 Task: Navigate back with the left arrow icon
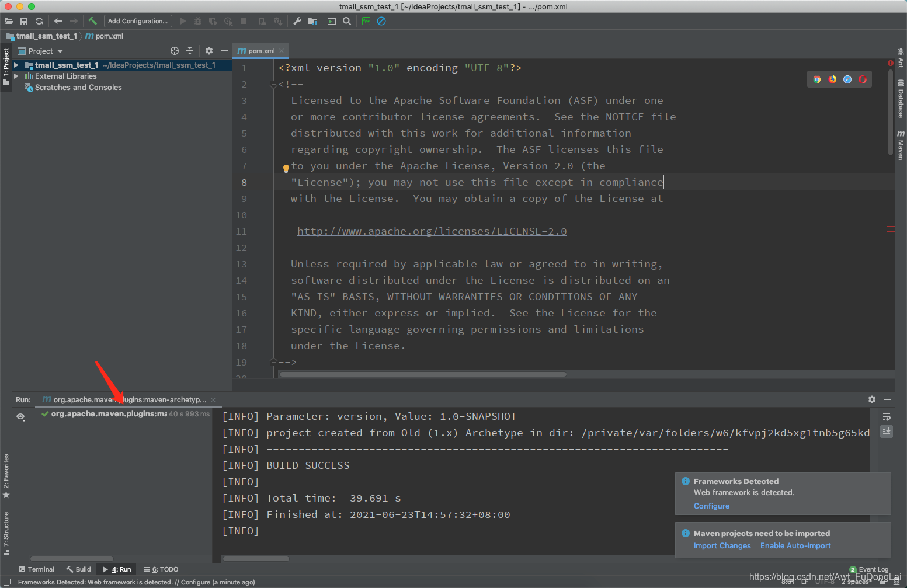tap(58, 21)
